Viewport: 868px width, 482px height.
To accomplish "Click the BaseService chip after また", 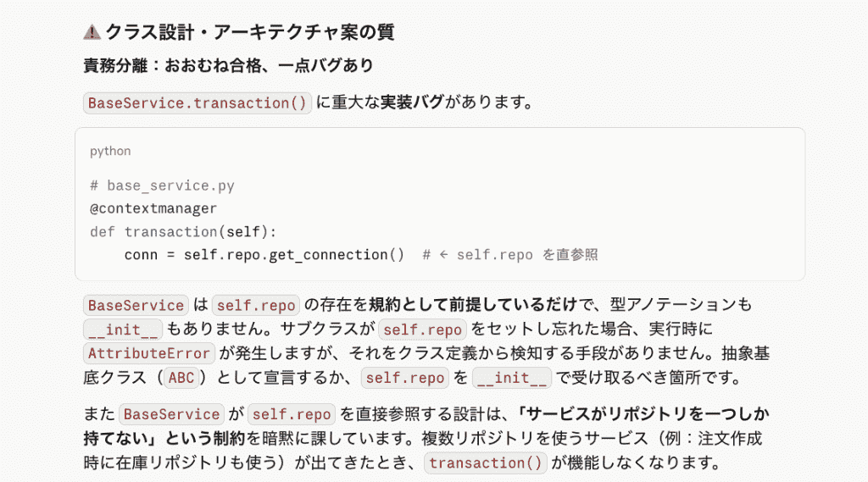I will pos(171,415).
